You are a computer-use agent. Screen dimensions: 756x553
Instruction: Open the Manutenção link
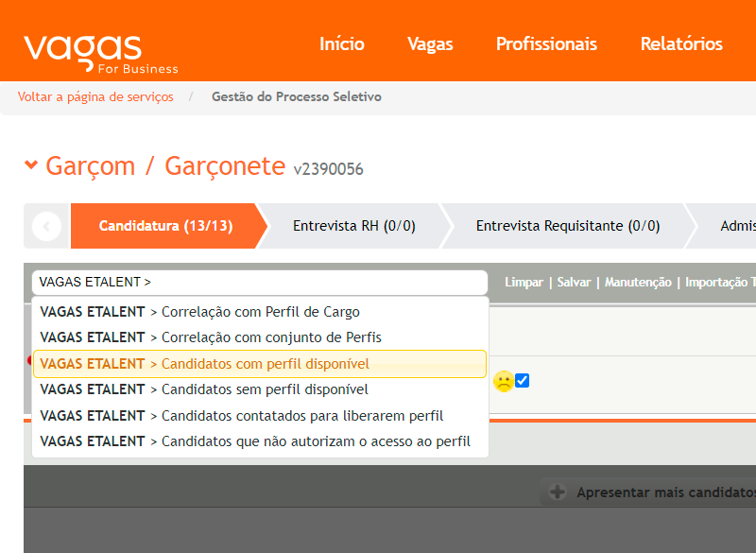pos(638,282)
